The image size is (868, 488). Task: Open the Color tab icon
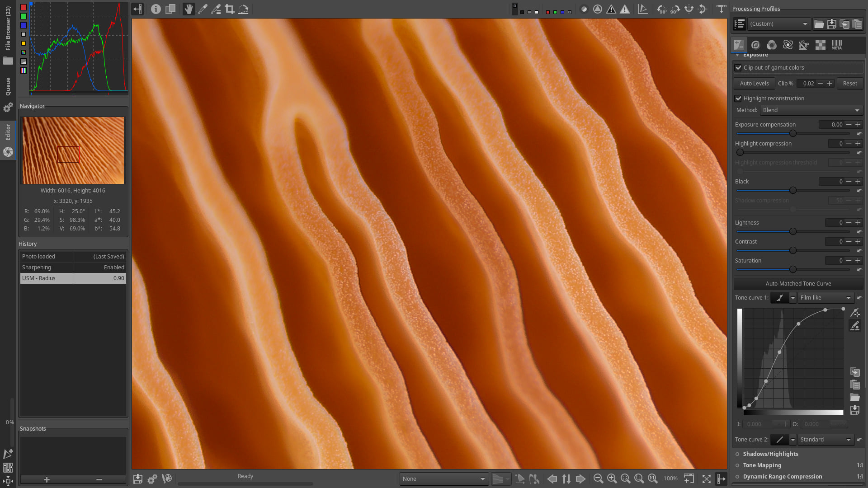pos(772,45)
